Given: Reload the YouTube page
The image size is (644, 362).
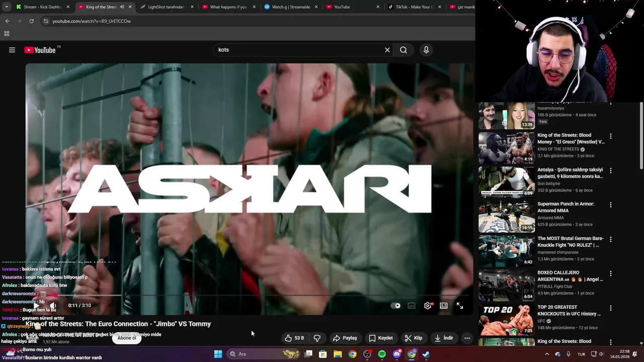Looking at the screenshot, I should (x=31, y=21).
